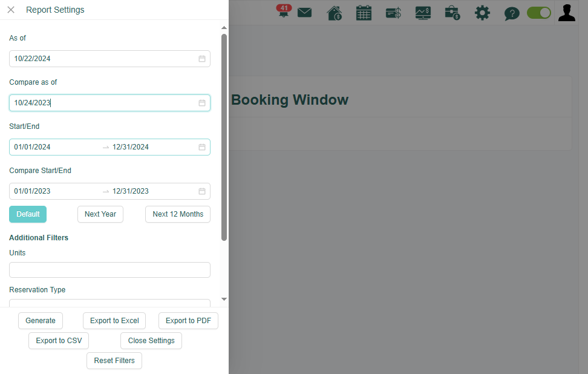This screenshot has height=374, width=588.
Task: Click the Generate button
Action: 41,321
